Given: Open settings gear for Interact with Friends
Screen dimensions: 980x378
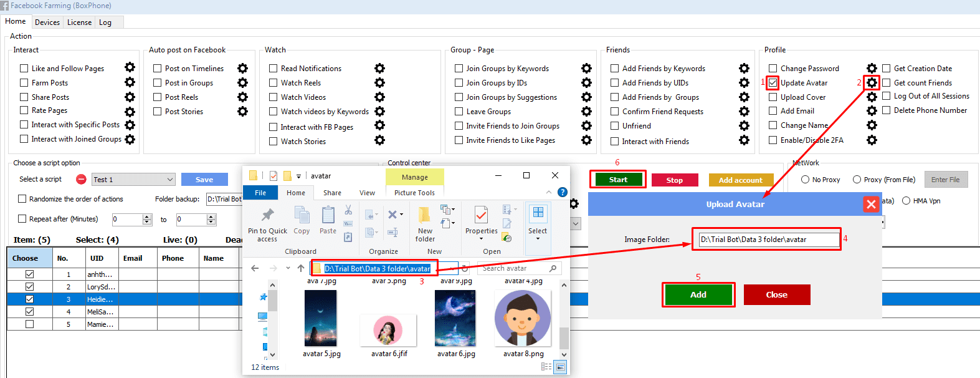Looking at the screenshot, I should pos(744,140).
